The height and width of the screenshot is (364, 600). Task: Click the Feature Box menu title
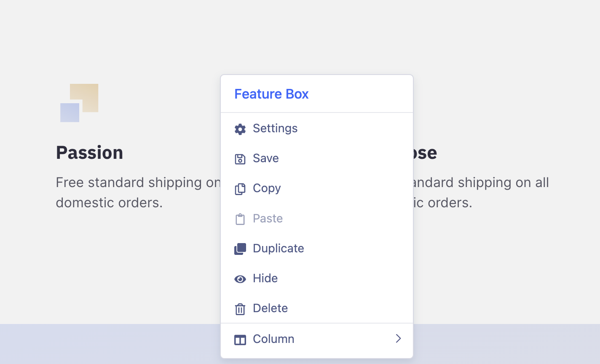[272, 94]
